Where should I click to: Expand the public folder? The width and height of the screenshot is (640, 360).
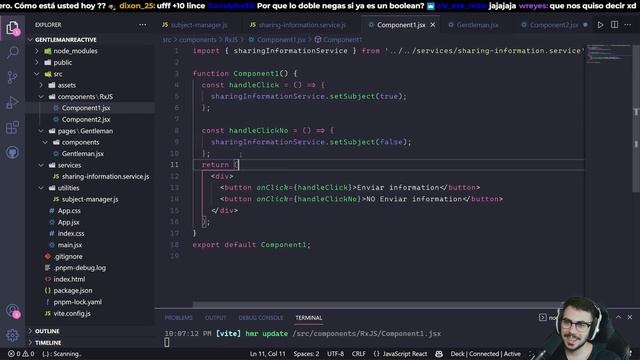coord(62,62)
